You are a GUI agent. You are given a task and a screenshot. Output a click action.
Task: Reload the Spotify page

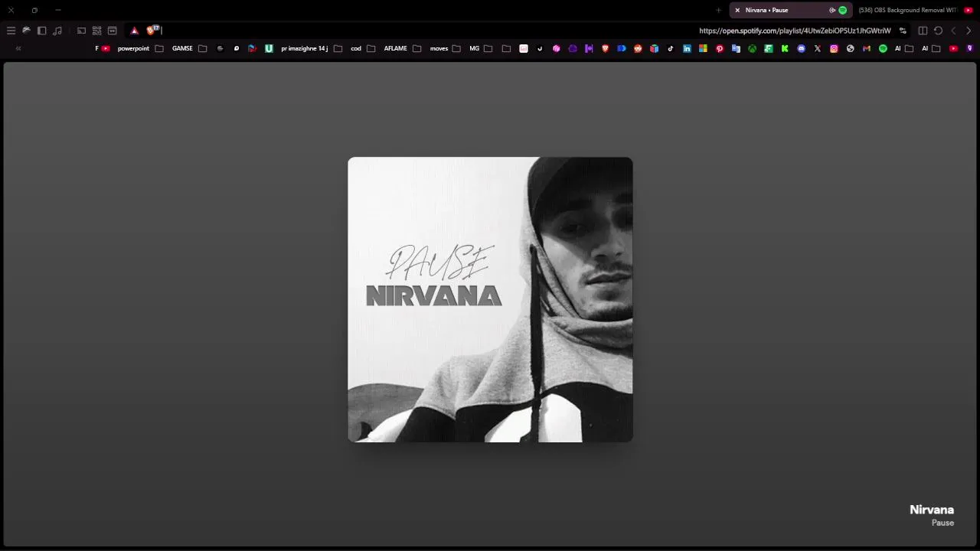938,31
